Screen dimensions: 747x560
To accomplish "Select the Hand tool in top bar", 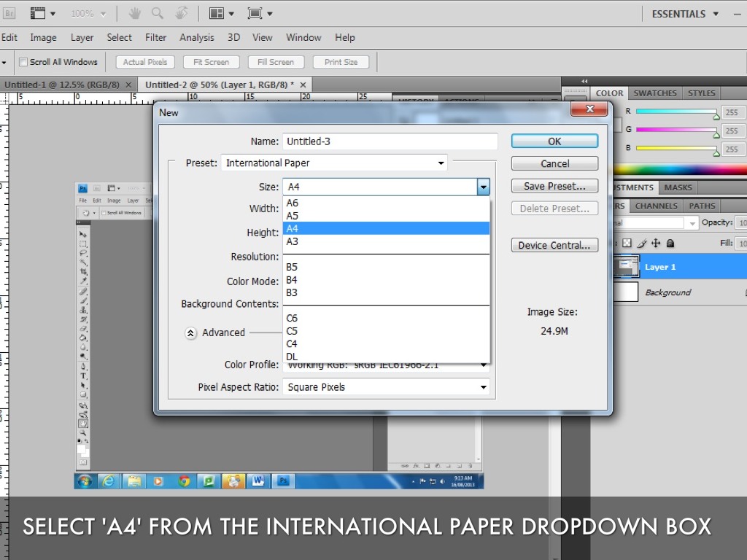I will [135, 13].
